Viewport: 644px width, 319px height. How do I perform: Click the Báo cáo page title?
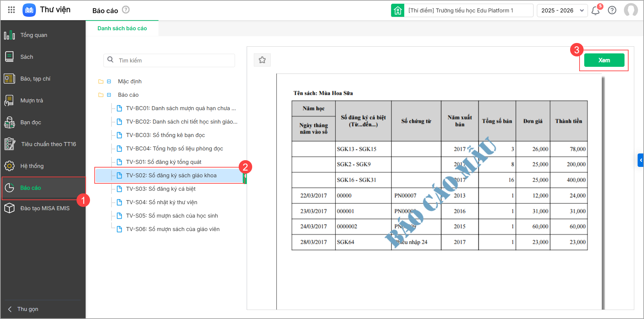tap(105, 11)
